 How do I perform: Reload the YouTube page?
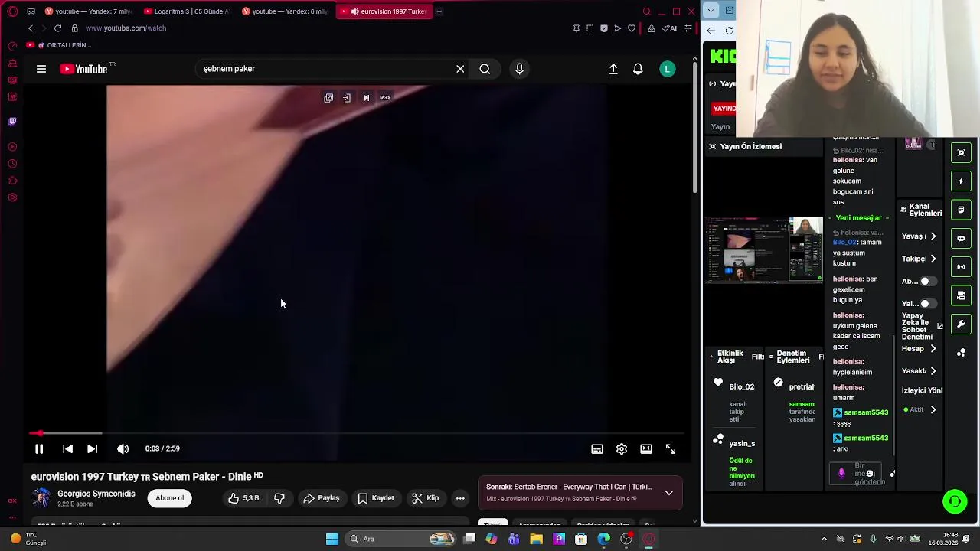point(57,28)
